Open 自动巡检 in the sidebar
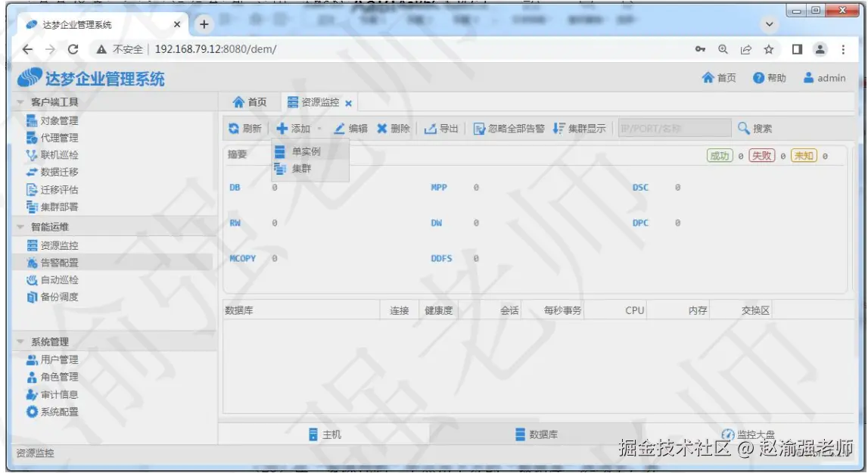The width and height of the screenshot is (868, 473). tap(52, 280)
